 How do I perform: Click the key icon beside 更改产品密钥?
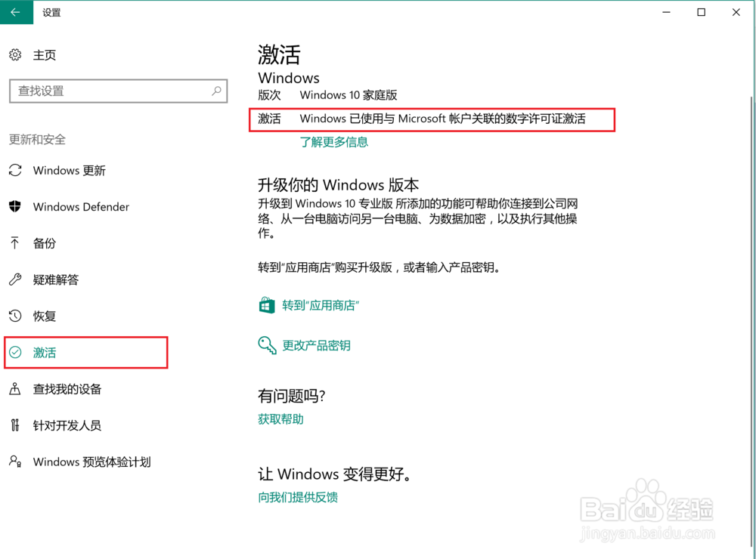click(x=267, y=345)
